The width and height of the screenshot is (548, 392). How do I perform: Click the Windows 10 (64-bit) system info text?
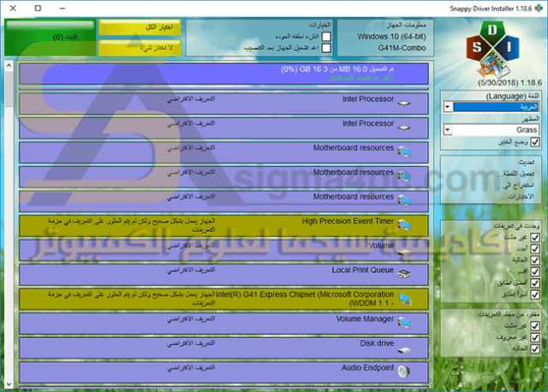click(x=391, y=36)
